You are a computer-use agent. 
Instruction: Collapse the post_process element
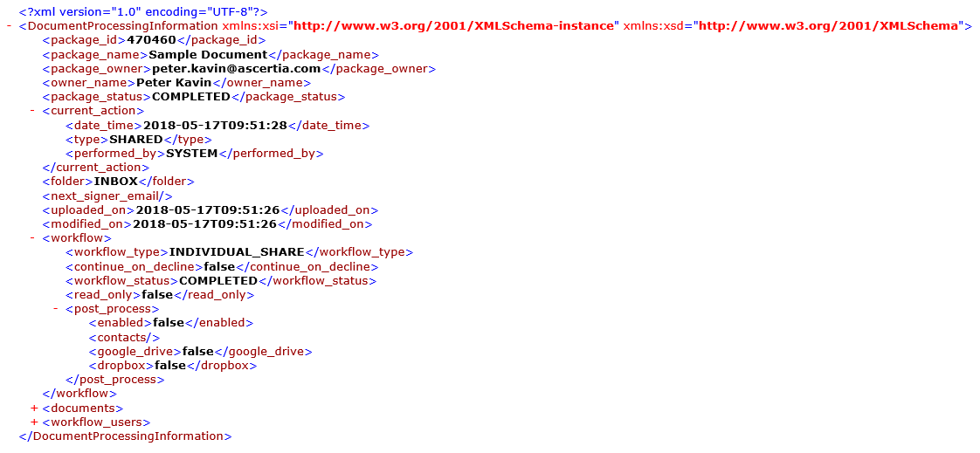click(56, 309)
